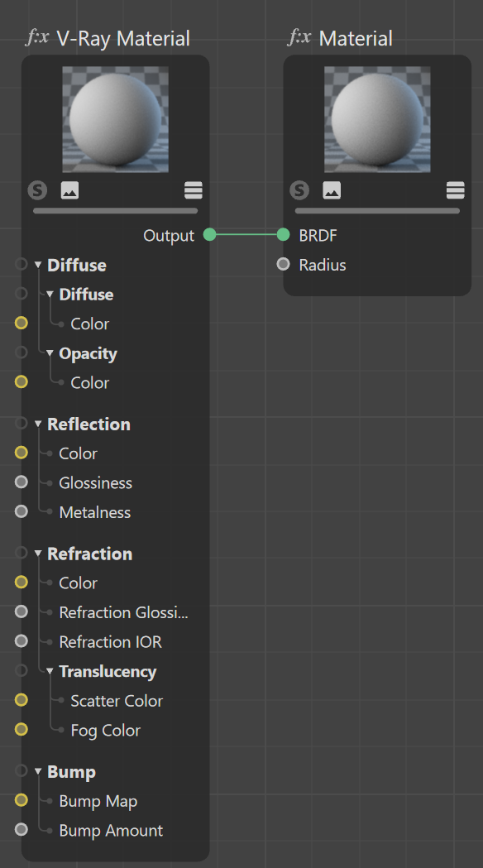
Task: Click the Radius label on Material node
Action: tap(323, 265)
